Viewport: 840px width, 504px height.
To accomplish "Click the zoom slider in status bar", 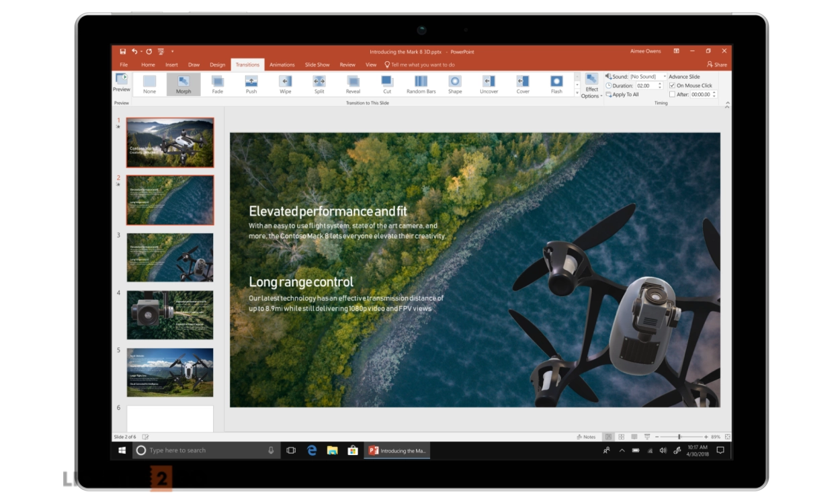I will [679, 437].
